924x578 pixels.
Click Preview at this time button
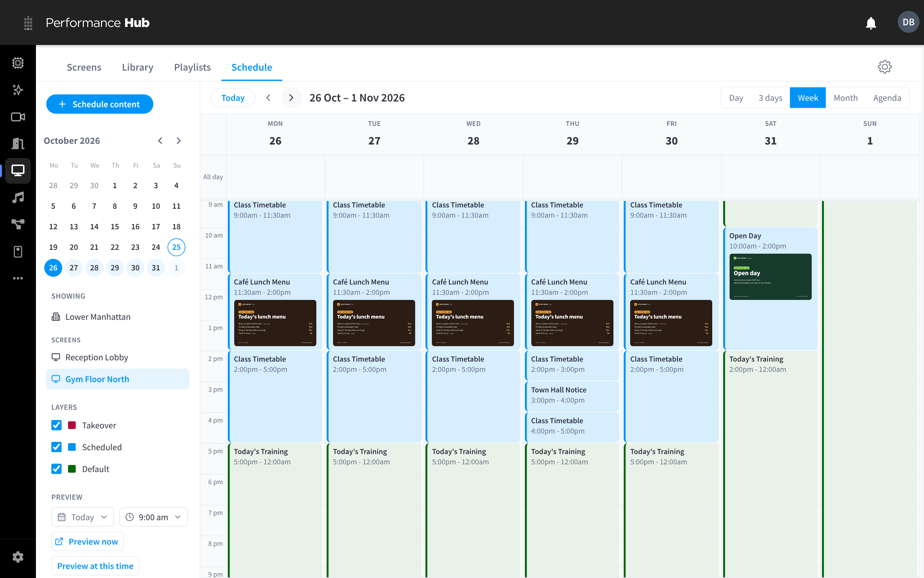tap(95, 566)
